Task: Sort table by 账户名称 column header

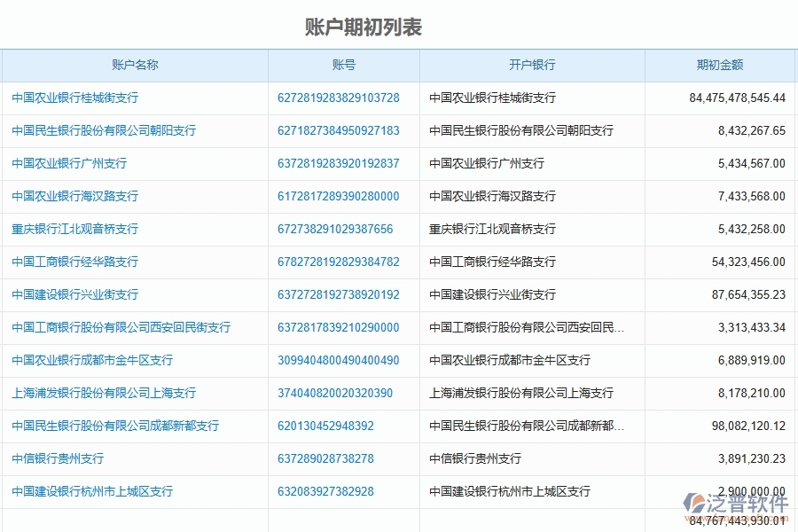Action: click(x=135, y=65)
